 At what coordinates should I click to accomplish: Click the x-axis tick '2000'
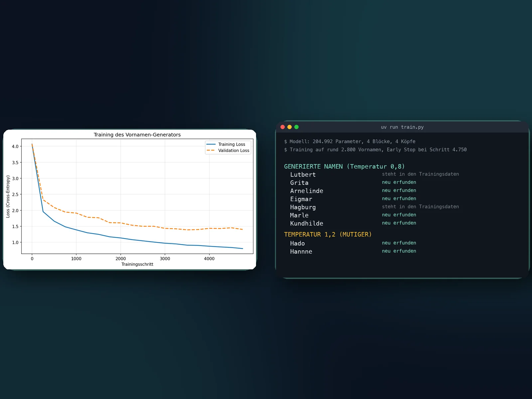coord(121,259)
